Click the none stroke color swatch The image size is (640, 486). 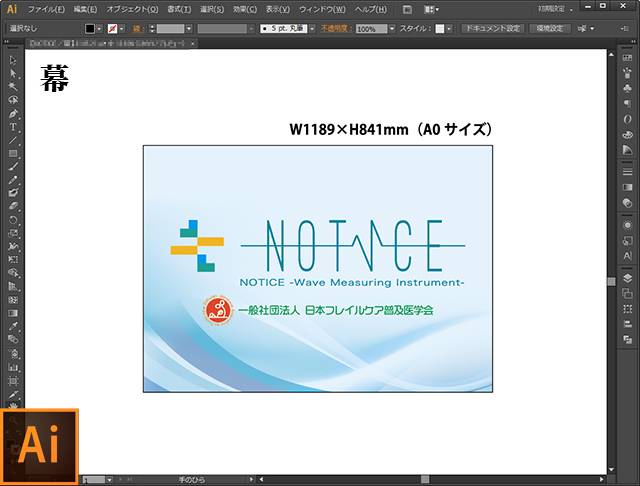pos(112,29)
